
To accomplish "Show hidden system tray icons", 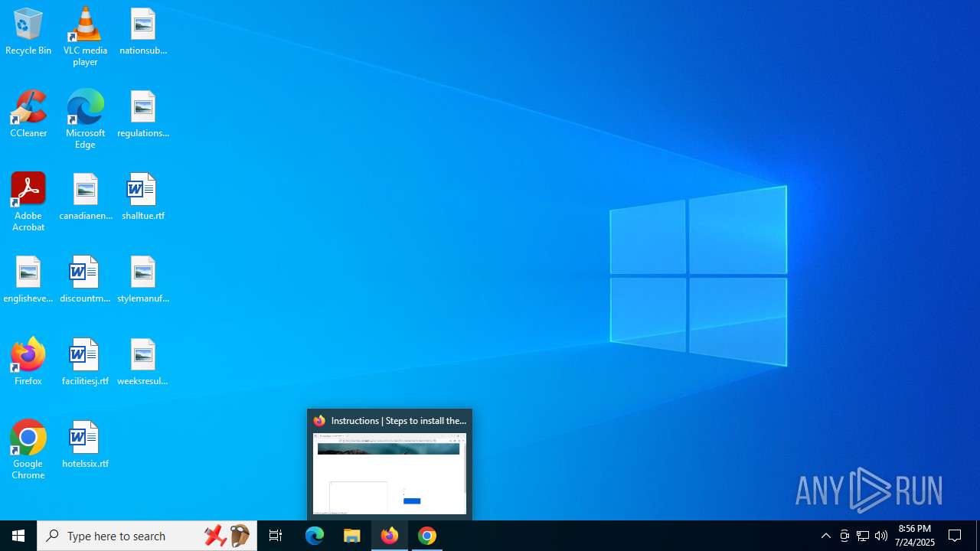I will pos(826,536).
